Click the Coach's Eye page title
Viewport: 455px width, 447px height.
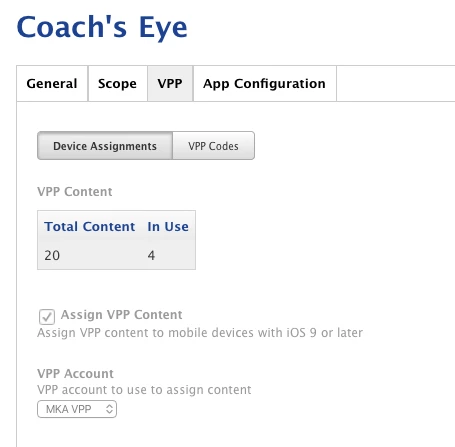click(102, 27)
